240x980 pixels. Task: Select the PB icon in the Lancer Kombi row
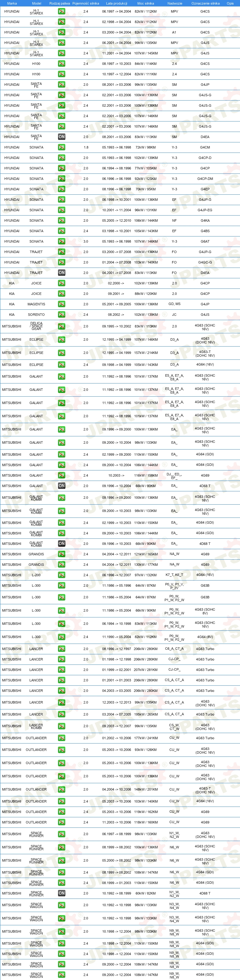(61, 726)
